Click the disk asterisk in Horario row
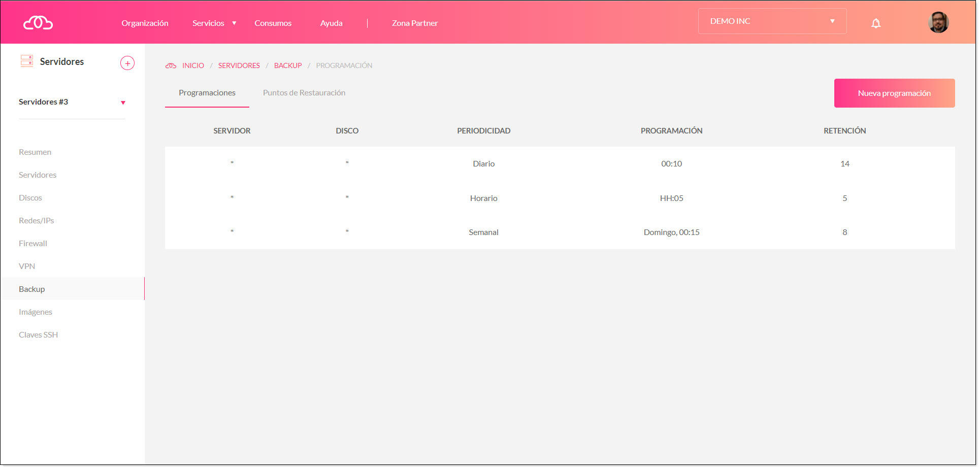 [x=347, y=197]
